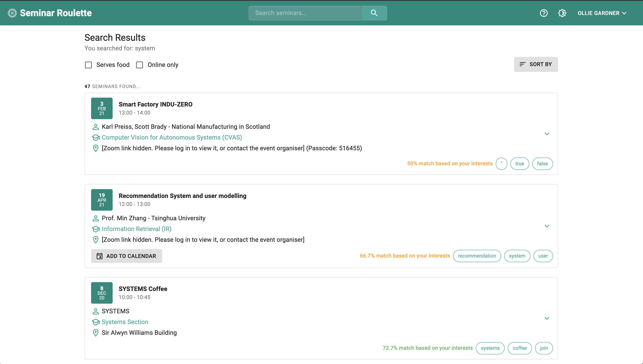Click the Sir Alwyn Williams Building text
The width and height of the screenshot is (643, 364).
tap(139, 333)
